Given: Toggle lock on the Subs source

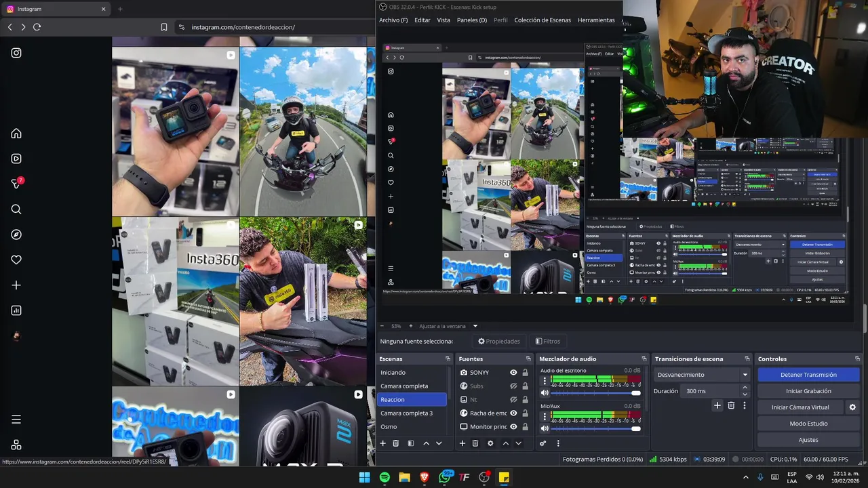Looking at the screenshot, I should click(x=525, y=386).
